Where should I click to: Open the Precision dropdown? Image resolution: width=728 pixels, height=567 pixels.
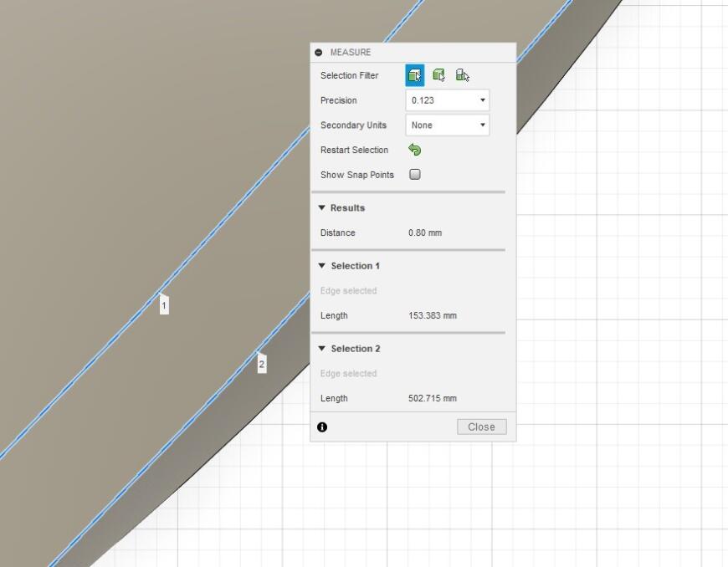point(447,100)
